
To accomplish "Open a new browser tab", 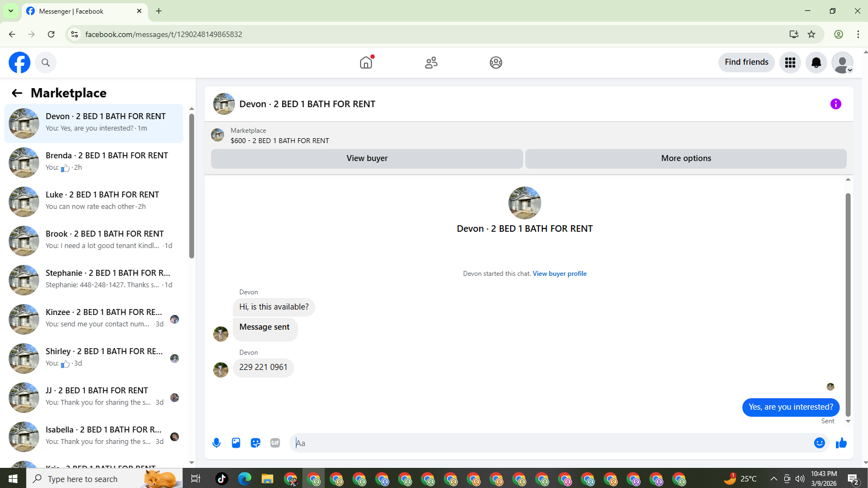I will click(x=159, y=11).
